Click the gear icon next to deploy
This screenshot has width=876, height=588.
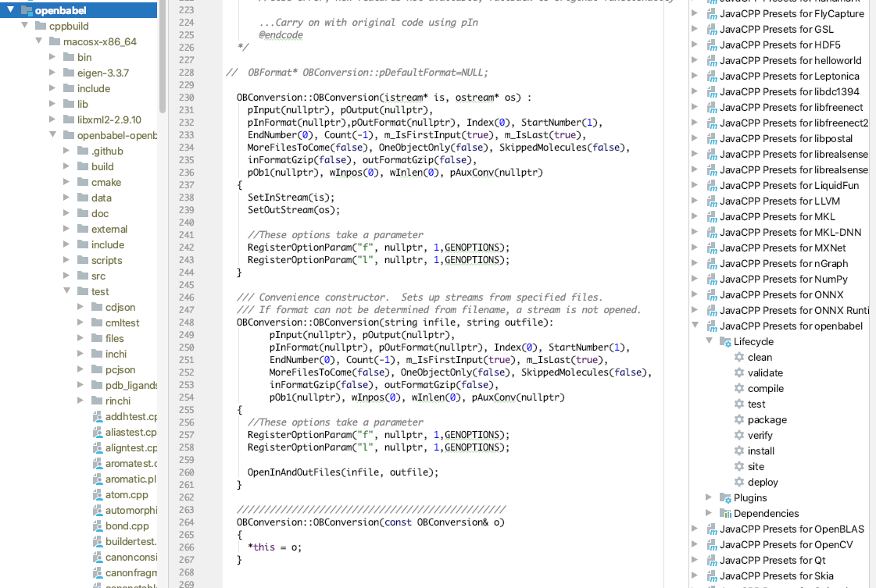tap(739, 483)
